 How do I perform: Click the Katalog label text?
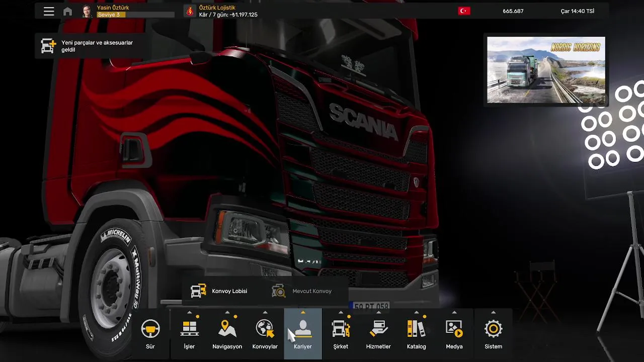pyautogui.click(x=416, y=346)
